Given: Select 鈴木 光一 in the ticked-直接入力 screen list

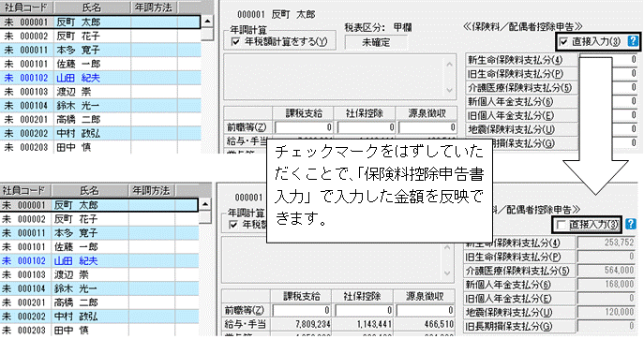Looking at the screenshot, I should tap(100, 106).
